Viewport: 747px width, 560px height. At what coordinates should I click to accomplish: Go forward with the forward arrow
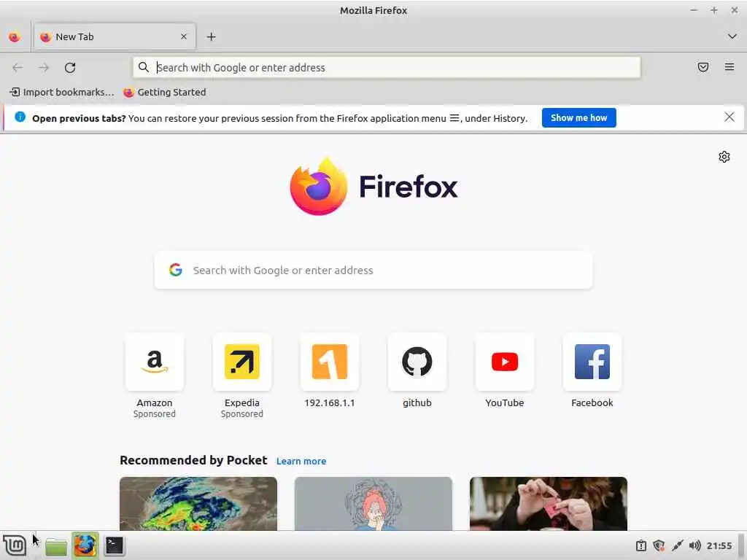pos(44,68)
